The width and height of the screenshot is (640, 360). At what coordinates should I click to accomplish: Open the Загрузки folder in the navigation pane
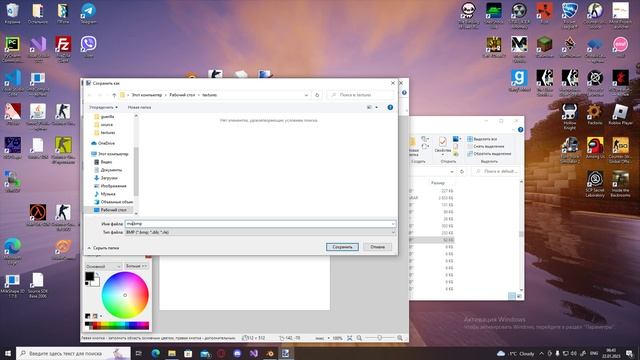[x=106, y=178]
